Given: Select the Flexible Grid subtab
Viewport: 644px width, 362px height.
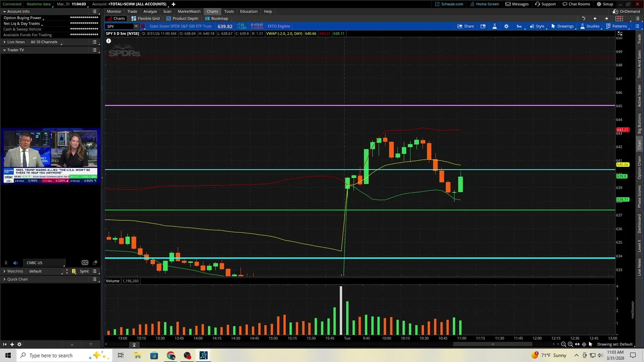Looking at the screenshot, I should [x=145, y=19].
